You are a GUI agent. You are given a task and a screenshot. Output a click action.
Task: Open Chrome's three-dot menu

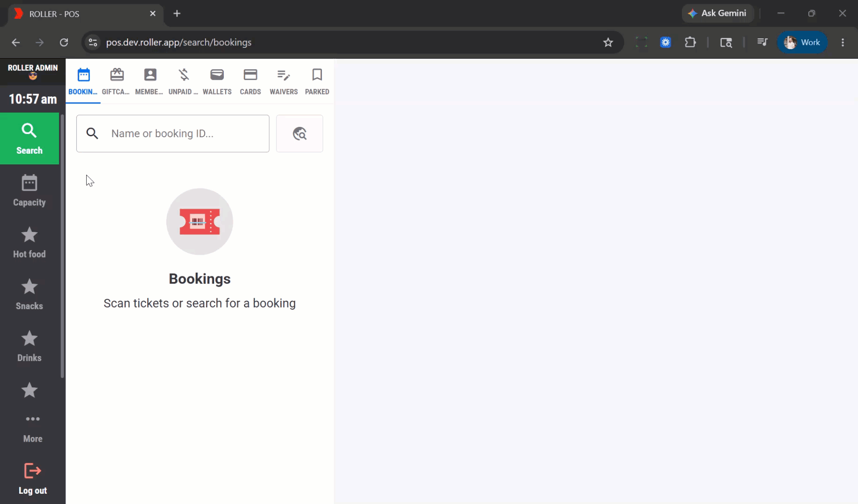click(843, 42)
